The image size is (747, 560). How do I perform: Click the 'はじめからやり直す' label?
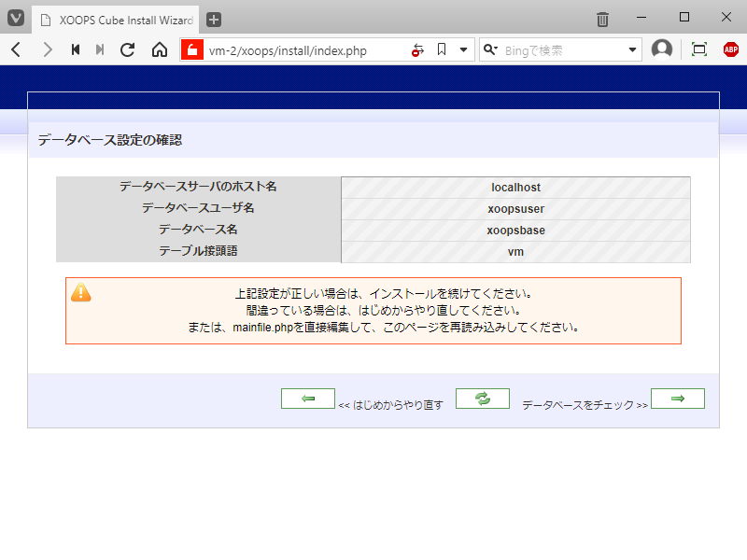click(x=398, y=405)
